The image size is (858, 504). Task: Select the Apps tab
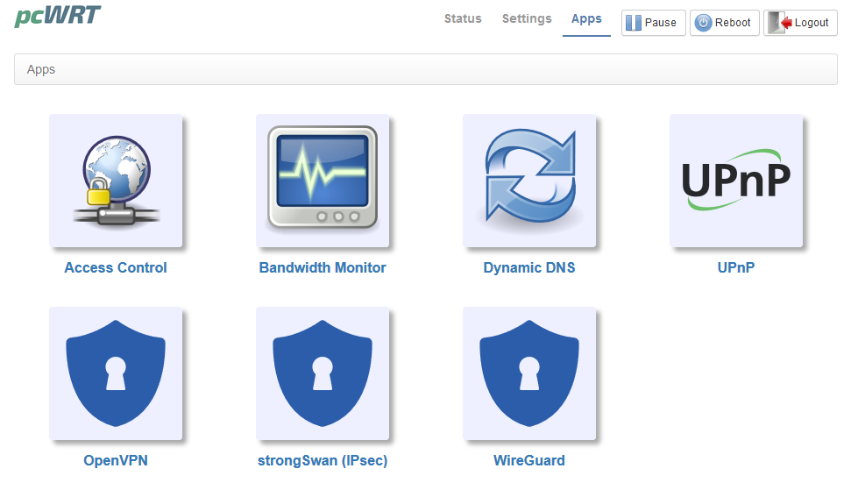586,18
